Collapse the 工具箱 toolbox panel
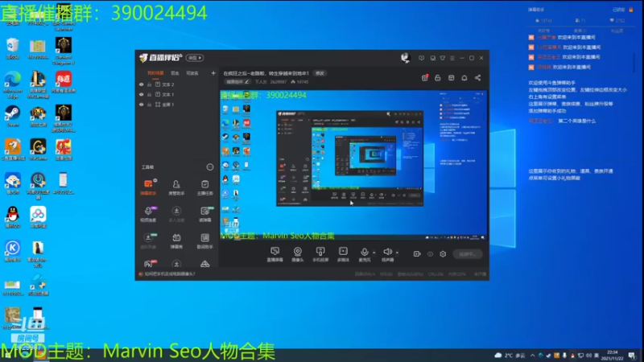Viewport: 644px width, 362px height. tap(210, 167)
